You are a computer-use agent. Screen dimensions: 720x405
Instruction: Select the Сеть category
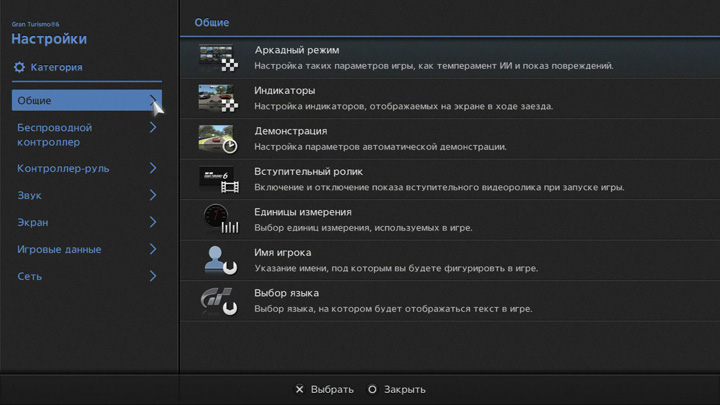[x=30, y=276]
